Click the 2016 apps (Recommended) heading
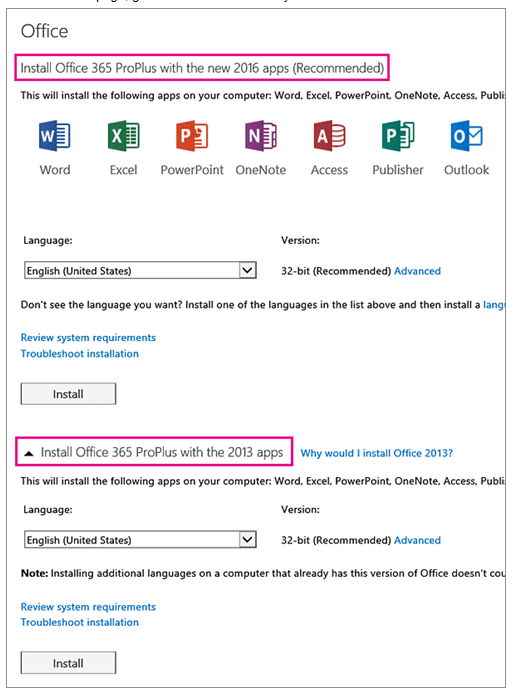The height and width of the screenshot is (691, 513). pos(202,68)
